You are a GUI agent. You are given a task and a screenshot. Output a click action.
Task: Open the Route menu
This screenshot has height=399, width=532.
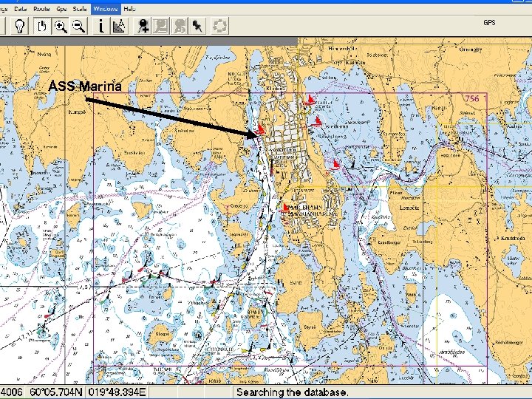point(41,9)
